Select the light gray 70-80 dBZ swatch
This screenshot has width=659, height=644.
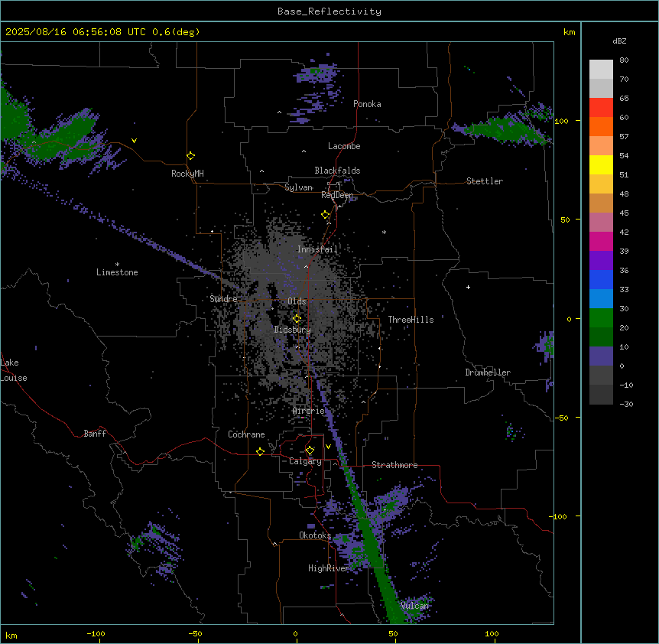pos(601,70)
